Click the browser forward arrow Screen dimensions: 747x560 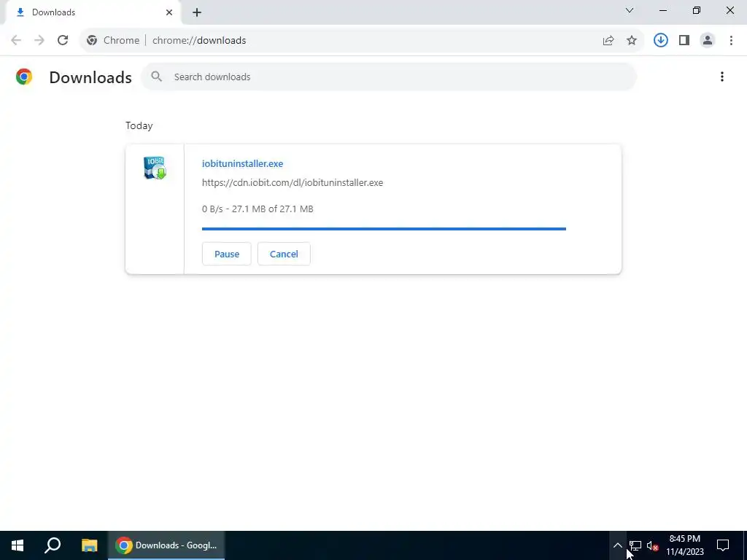[x=39, y=41]
